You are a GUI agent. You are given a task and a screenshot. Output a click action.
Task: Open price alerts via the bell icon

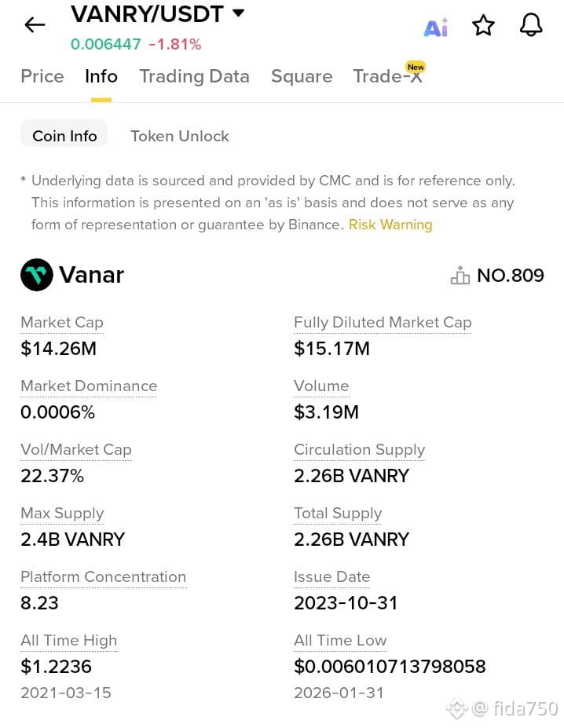tap(531, 26)
